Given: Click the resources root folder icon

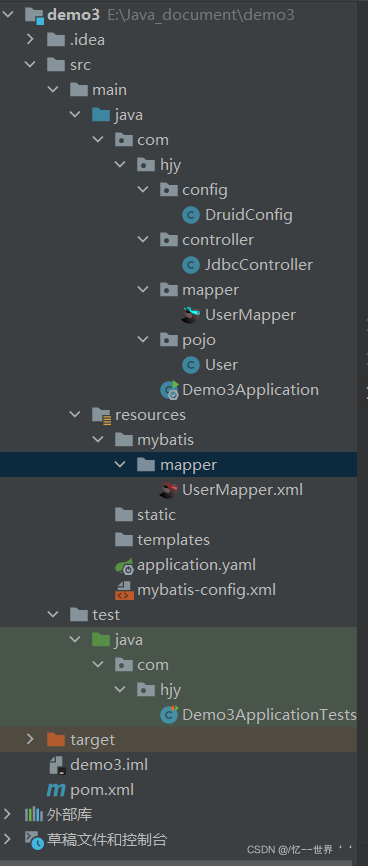Looking at the screenshot, I should click(102, 415).
